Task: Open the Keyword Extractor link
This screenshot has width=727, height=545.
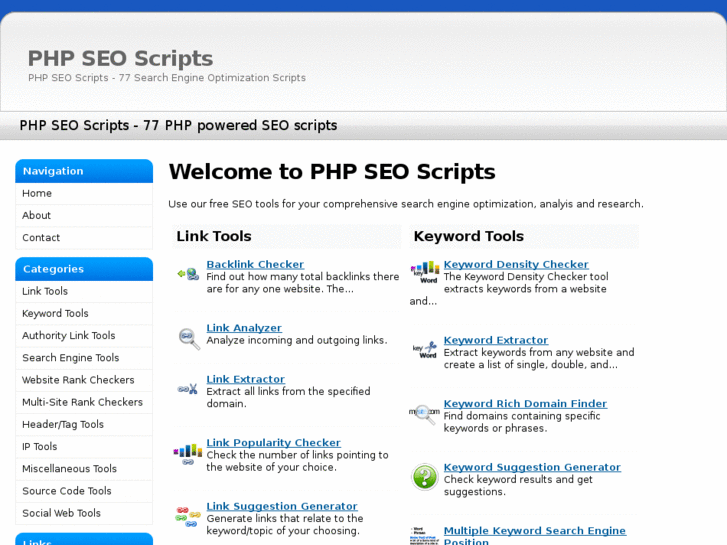Action: click(x=496, y=340)
